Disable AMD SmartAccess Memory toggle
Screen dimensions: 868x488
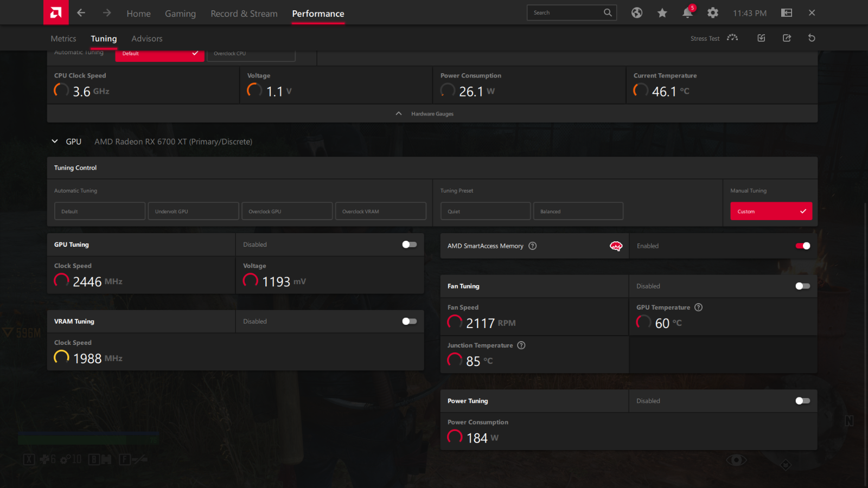[x=803, y=246]
